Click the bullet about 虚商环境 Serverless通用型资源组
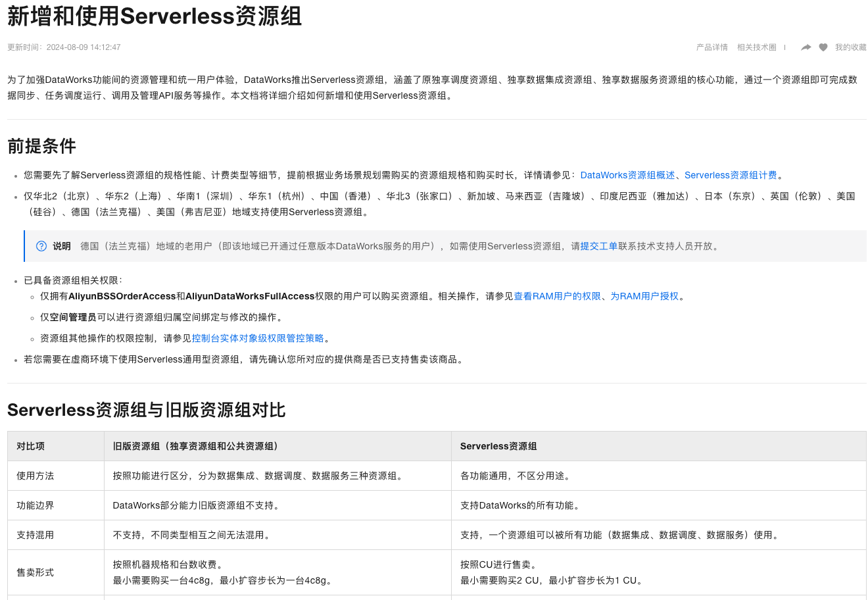868x600 pixels. tap(243, 359)
